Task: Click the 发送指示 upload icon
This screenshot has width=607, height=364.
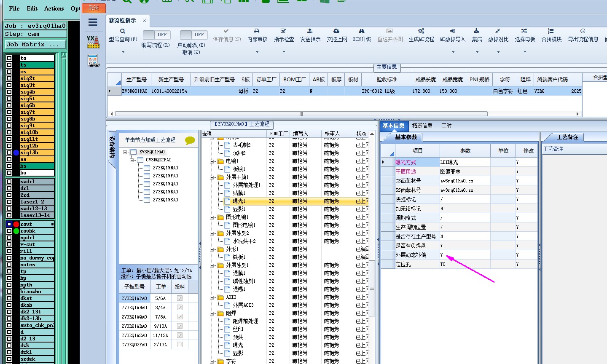Action: (x=310, y=31)
